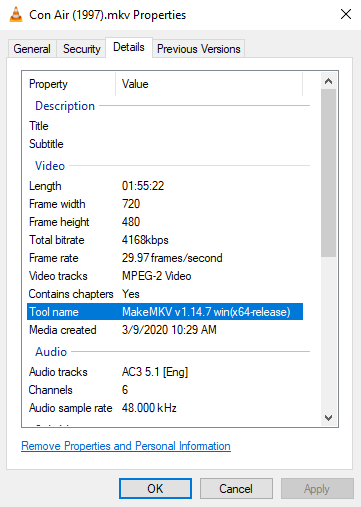Select the Details tab
Image resolution: width=361 pixels, height=507 pixels.
point(129,47)
